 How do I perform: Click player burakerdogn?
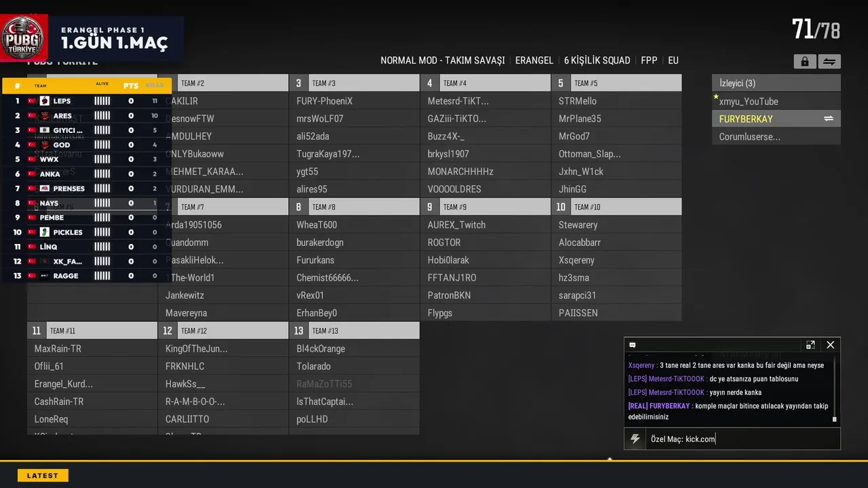pyautogui.click(x=355, y=242)
